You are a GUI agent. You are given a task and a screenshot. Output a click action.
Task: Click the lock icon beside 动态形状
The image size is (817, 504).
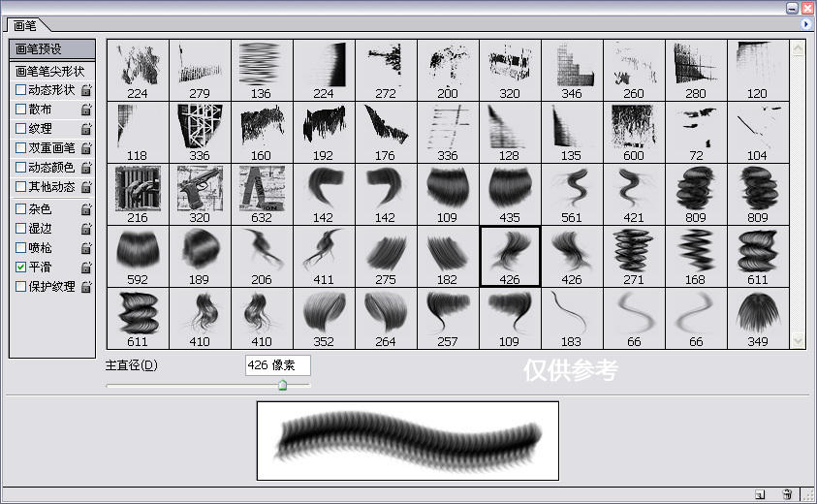pos(86,90)
